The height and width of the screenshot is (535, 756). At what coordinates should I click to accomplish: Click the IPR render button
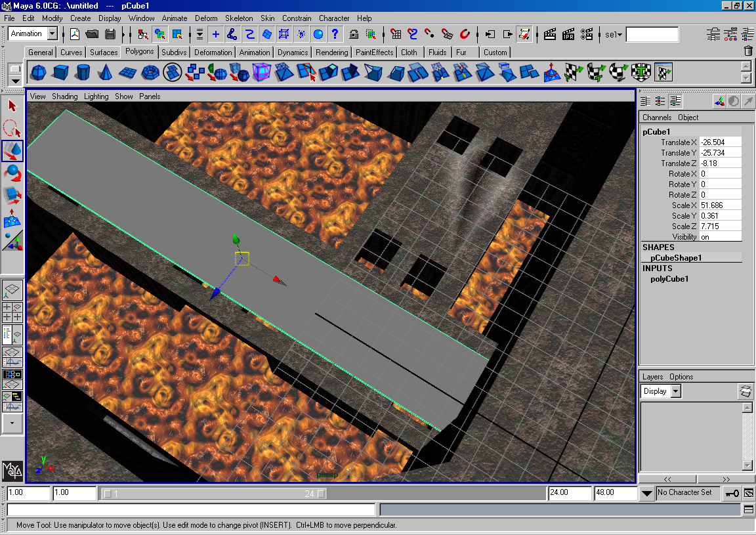point(568,34)
